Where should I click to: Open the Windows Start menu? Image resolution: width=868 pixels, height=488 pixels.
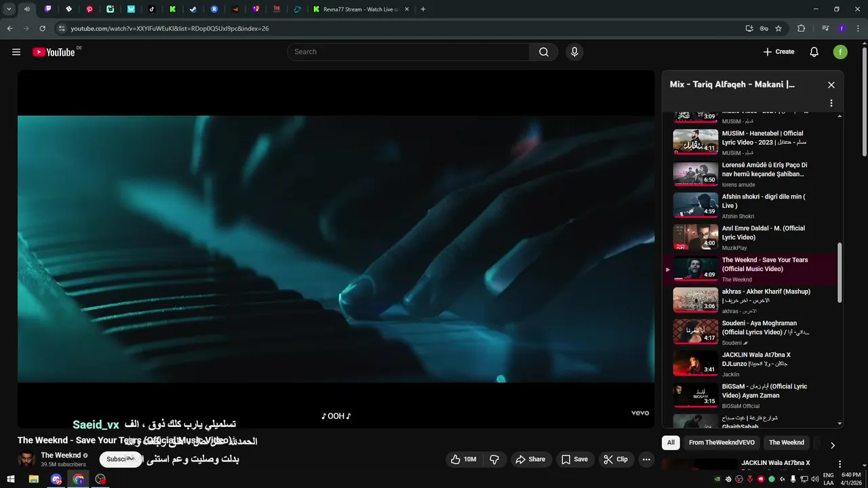tap(11, 479)
